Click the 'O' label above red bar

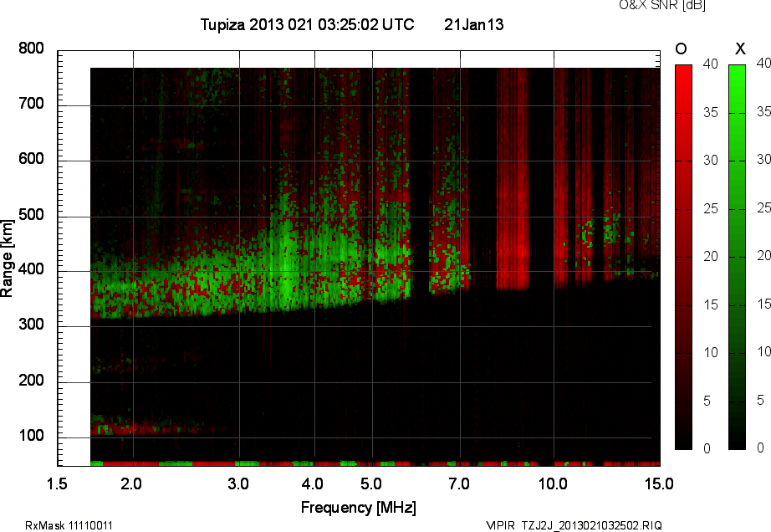pyautogui.click(x=681, y=49)
